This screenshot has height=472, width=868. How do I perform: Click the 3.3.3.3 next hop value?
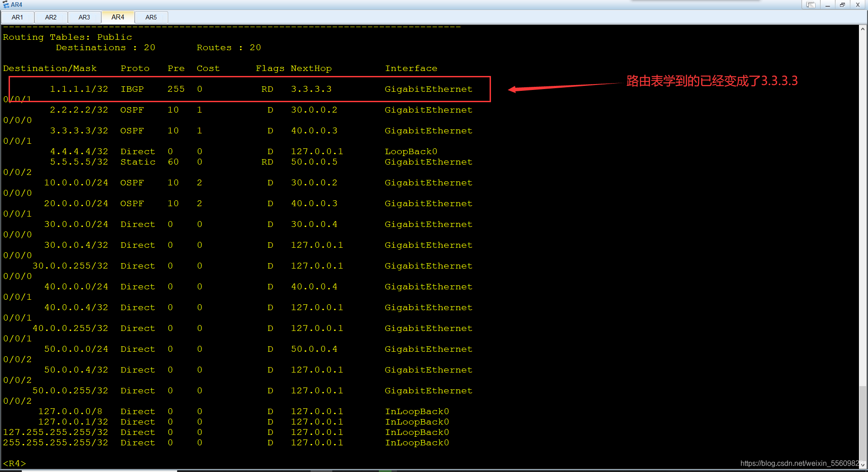coord(311,89)
